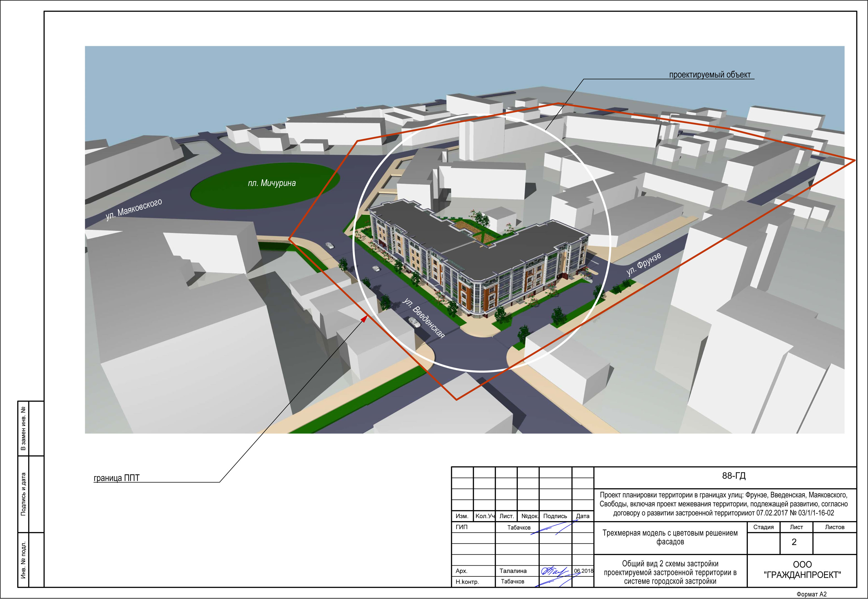Click the "Н.контр." role cell

coord(467,582)
